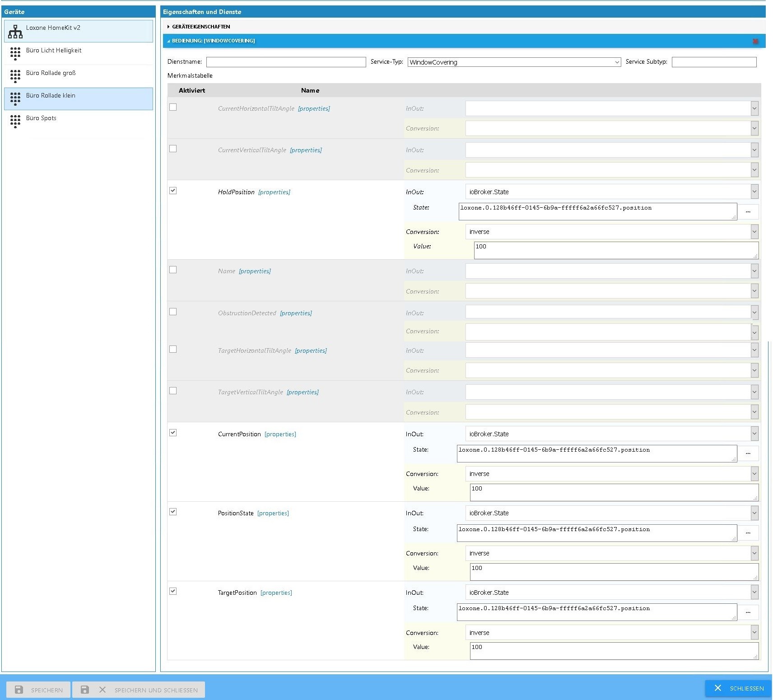Click the Dienstname input field
773x700 pixels.
(x=286, y=62)
